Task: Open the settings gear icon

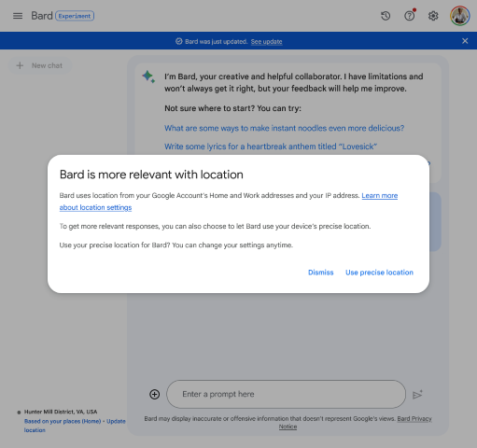Action: pyautogui.click(x=433, y=16)
